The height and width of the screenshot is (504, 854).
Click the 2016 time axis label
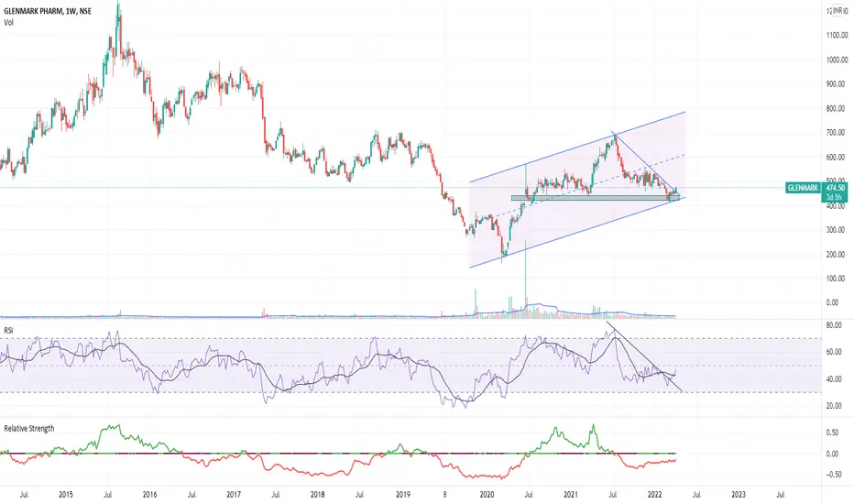[149, 495]
